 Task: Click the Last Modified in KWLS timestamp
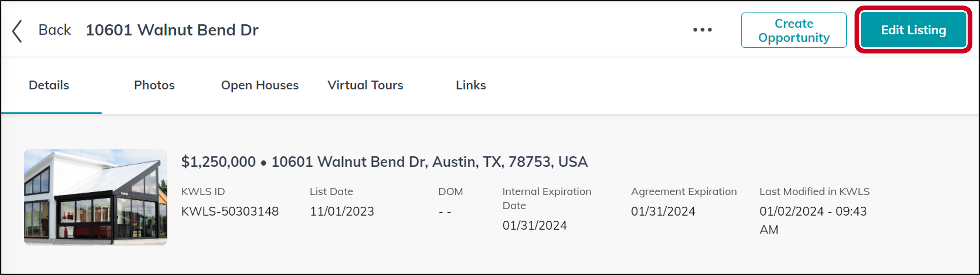813,220
